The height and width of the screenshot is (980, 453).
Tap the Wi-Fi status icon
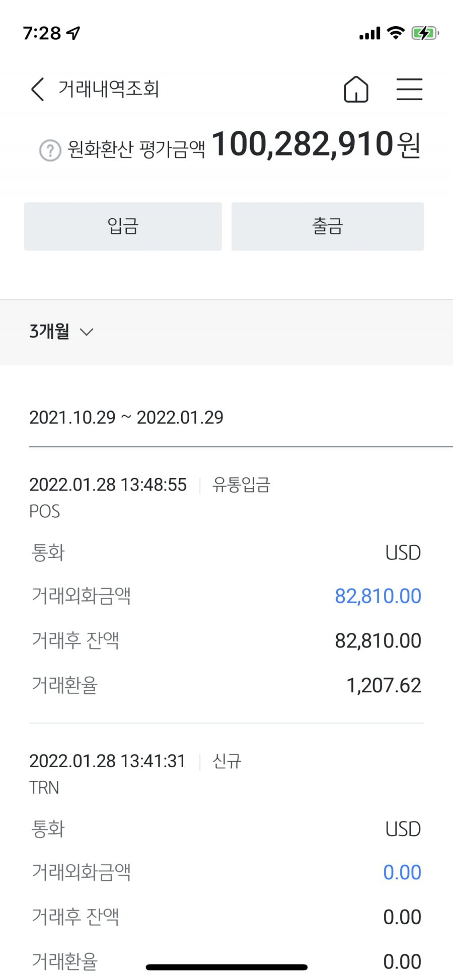tap(396, 33)
